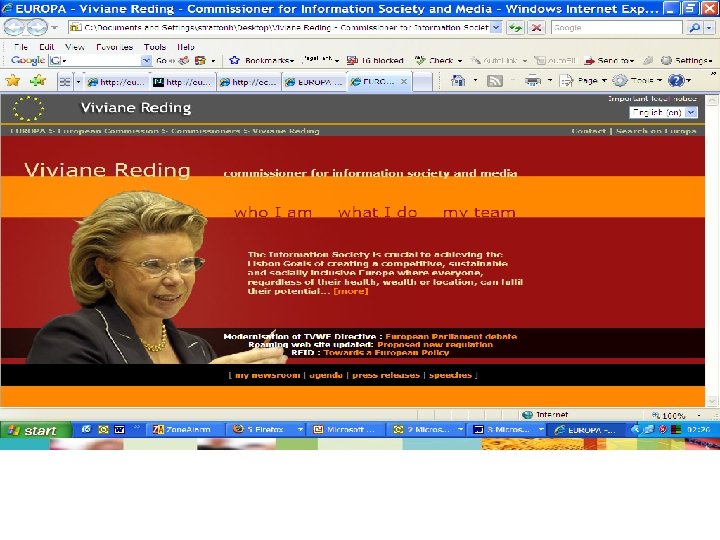Click the 'Important legal notice' link
Image resolution: width=720 pixels, height=540 pixels.
[x=652, y=98]
